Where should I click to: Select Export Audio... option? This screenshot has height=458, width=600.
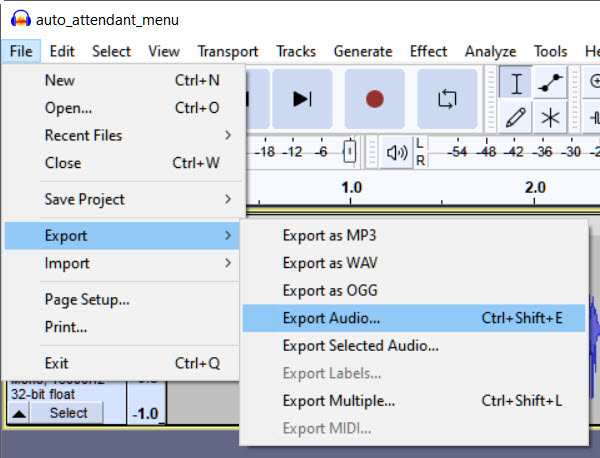coord(414,318)
